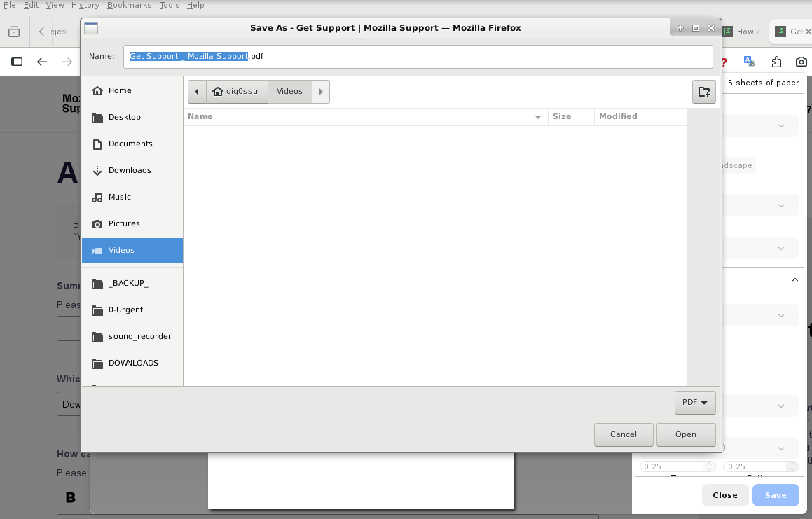Click the gig0sstr home path button
This screenshot has height=519, width=812.
tap(237, 92)
